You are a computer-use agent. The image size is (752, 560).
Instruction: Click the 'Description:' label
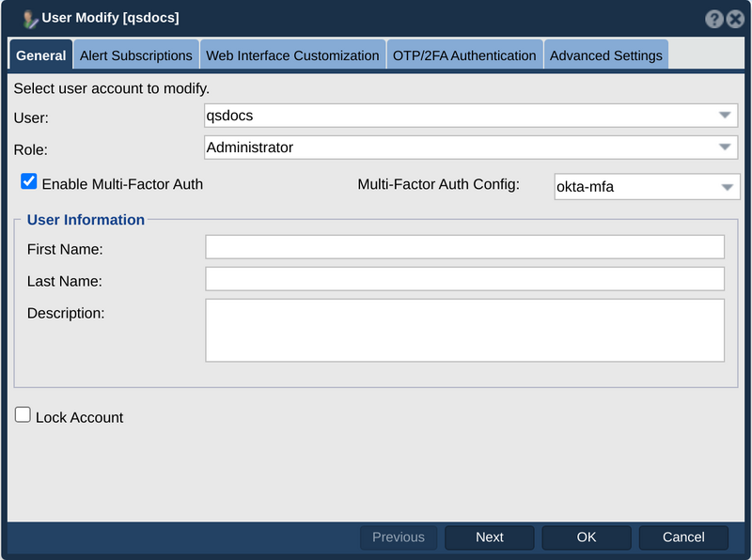point(66,313)
